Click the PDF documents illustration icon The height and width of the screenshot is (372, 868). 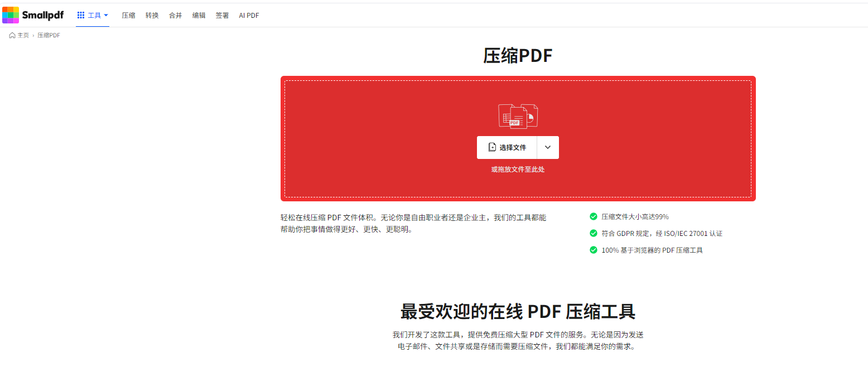pos(518,115)
